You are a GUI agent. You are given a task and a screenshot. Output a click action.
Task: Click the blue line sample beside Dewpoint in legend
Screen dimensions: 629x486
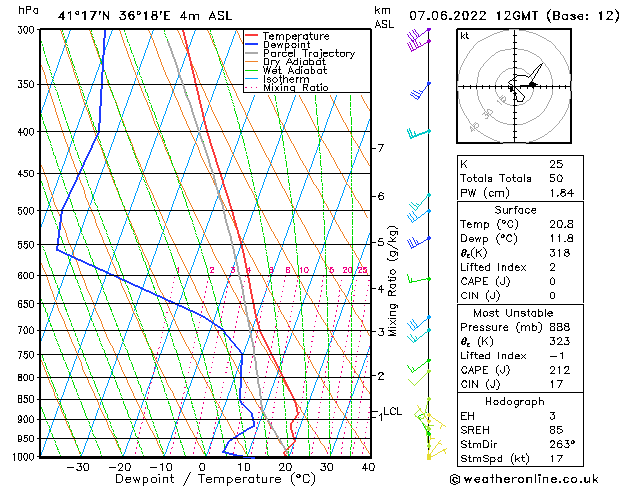[x=252, y=45]
